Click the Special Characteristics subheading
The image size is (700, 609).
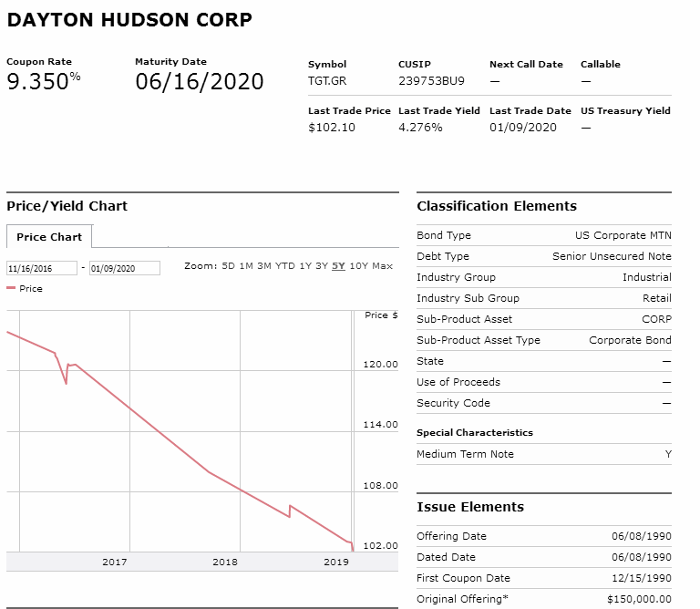click(475, 433)
